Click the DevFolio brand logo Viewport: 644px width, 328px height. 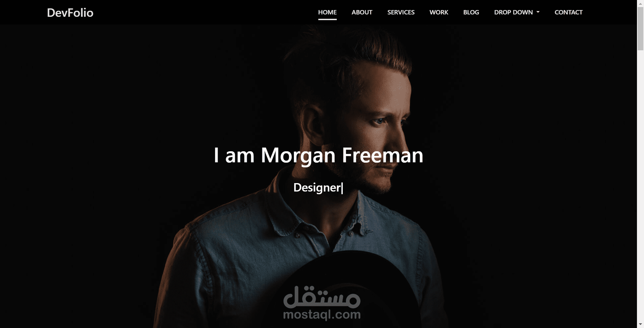pyautogui.click(x=70, y=13)
